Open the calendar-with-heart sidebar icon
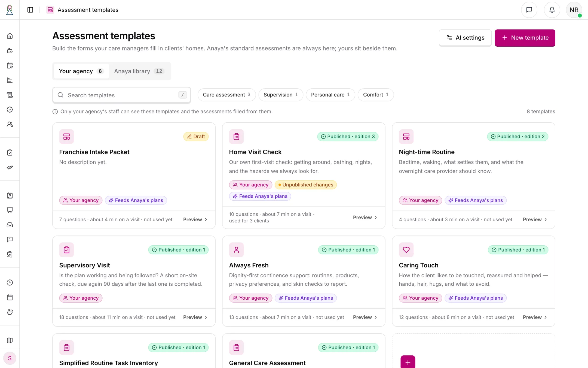The height and width of the screenshot is (368, 588). click(10, 65)
